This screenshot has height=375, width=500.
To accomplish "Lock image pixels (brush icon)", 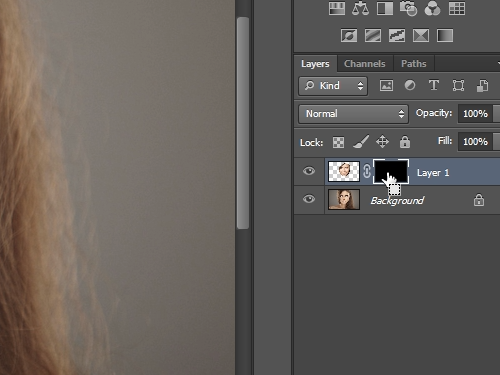I will point(361,142).
